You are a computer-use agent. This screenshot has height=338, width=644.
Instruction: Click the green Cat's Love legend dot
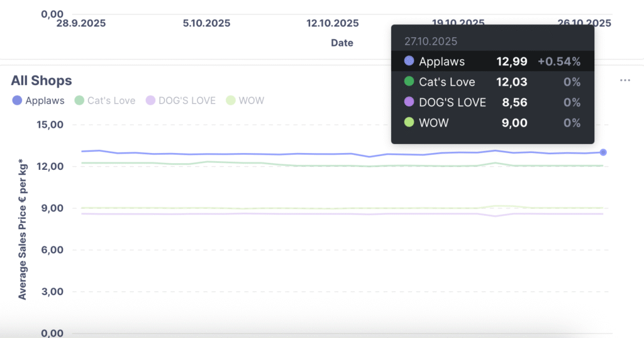click(x=79, y=101)
